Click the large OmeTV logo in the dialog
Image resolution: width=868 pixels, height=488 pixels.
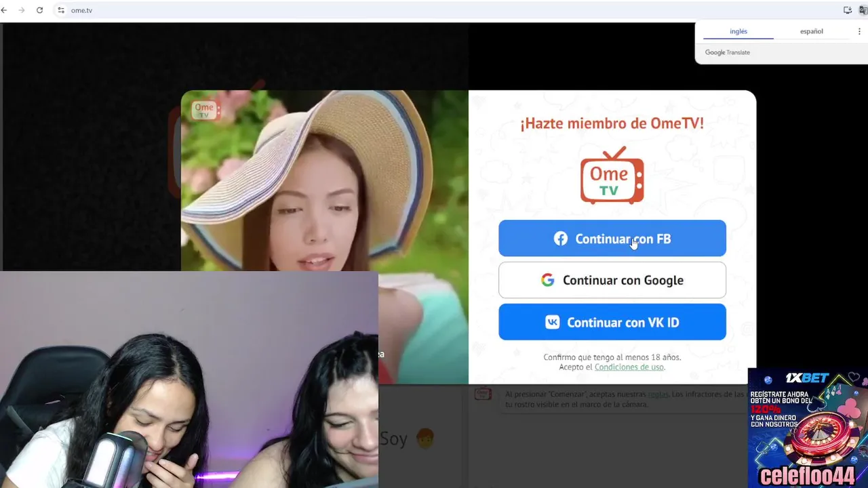(612, 175)
